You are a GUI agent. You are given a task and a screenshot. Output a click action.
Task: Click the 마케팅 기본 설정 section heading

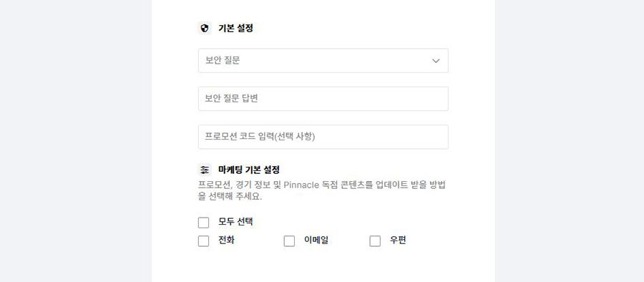click(x=249, y=170)
